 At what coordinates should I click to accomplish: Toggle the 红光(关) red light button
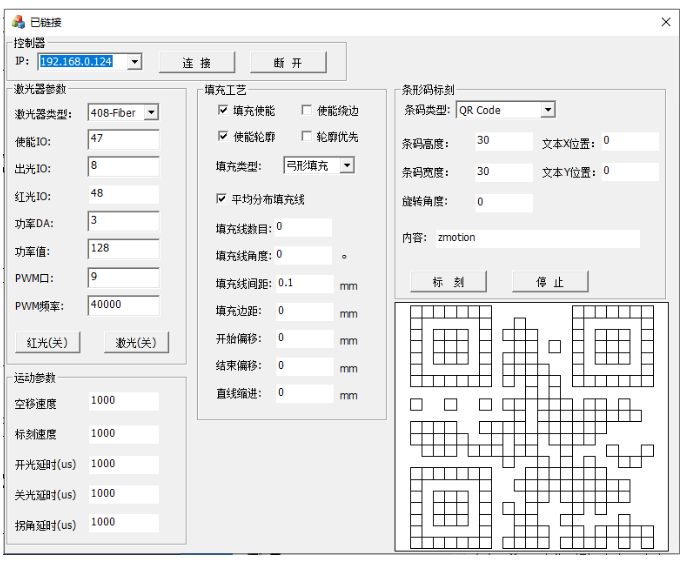point(47,342)
